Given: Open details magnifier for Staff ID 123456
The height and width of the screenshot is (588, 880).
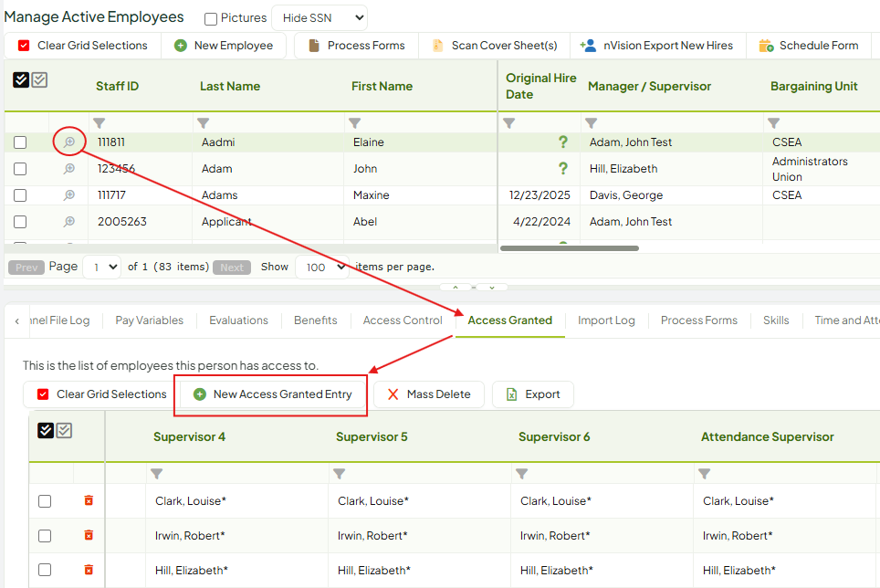Looking at the screenshot, I should click(69, 168).
